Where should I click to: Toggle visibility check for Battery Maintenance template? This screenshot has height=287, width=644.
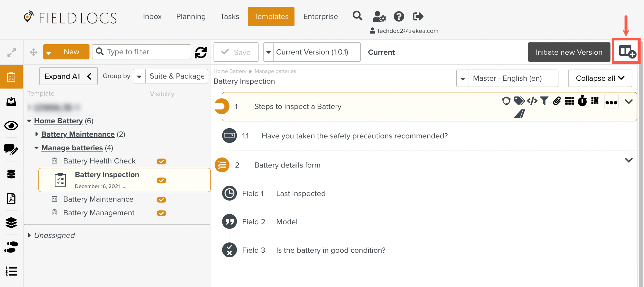click(x=162, y=200)
